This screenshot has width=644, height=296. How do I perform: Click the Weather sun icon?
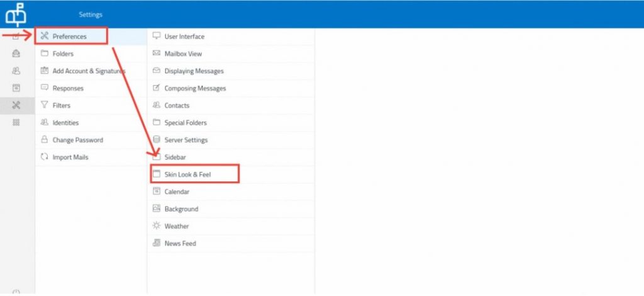point(157,225)
